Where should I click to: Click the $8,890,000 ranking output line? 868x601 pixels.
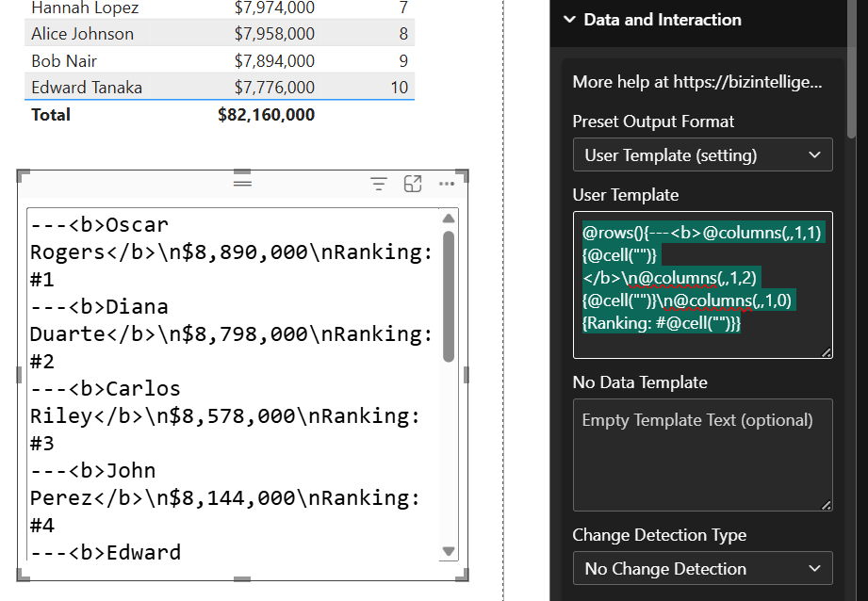pyautogui.click(x=232, y=252)
